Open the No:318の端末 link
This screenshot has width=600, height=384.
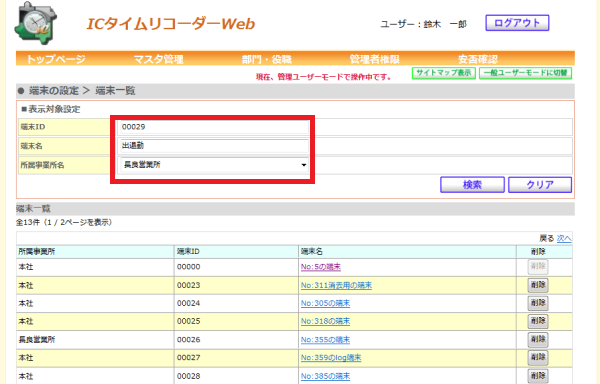[325, 321]
